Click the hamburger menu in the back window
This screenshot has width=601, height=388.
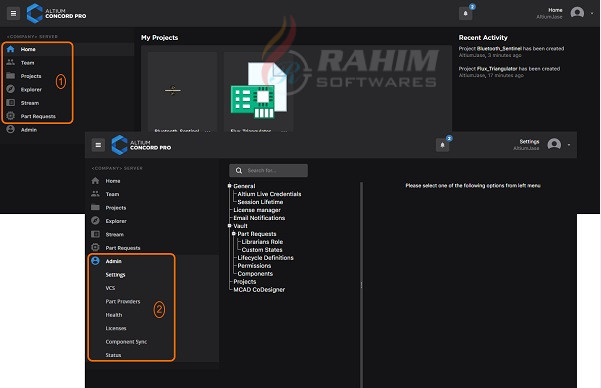tap(13, 13)
